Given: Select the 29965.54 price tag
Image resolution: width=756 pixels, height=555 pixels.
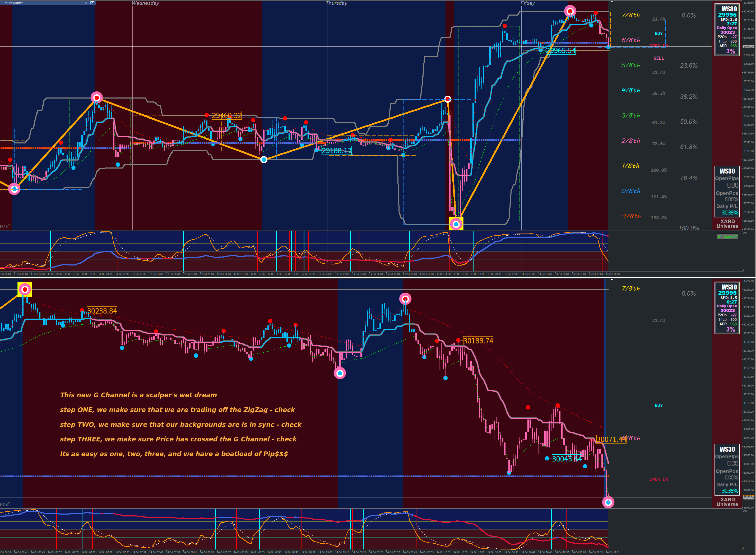Looking at the screenshot, I should pyautogui.click(x=560, y=51).
